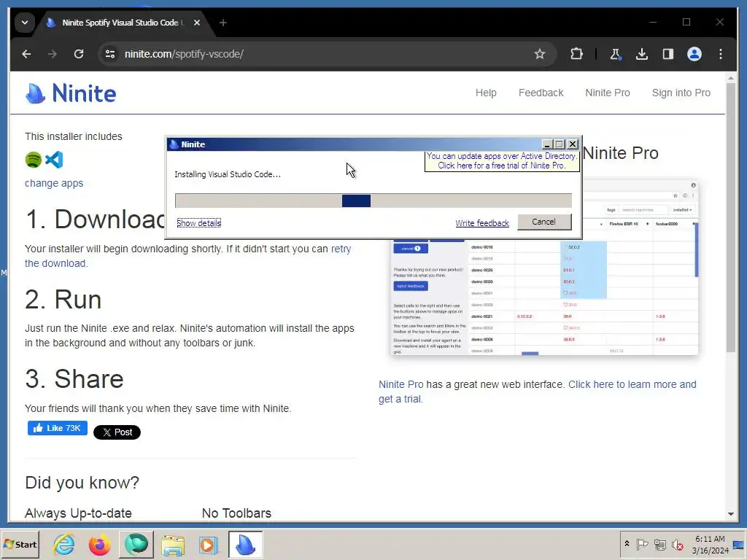Open the Chrome profile avatar
Image resolution: width=747 pixels, height=560 pixels.
[x=694, y=54]
